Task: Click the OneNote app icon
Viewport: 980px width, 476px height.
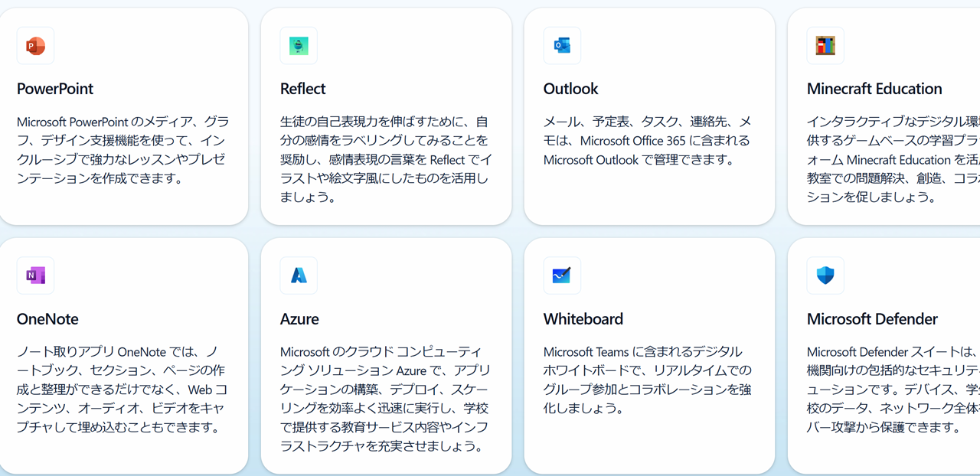Action: [x=35, y=275]
